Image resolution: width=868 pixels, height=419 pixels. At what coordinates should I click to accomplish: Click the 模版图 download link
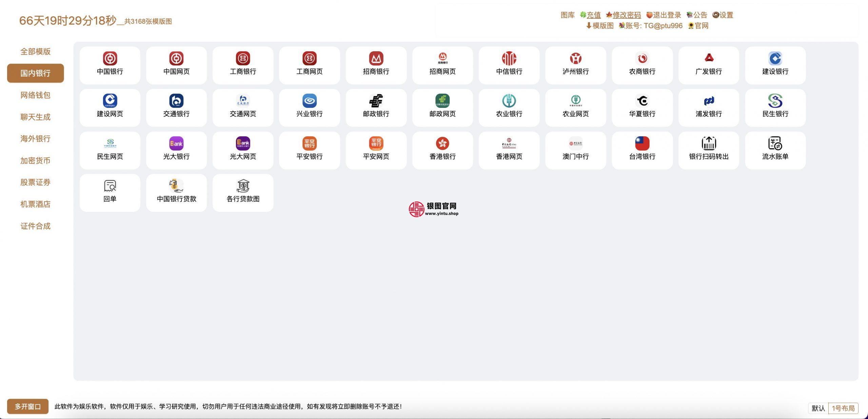pyautogui.click(x=600, y=26)
